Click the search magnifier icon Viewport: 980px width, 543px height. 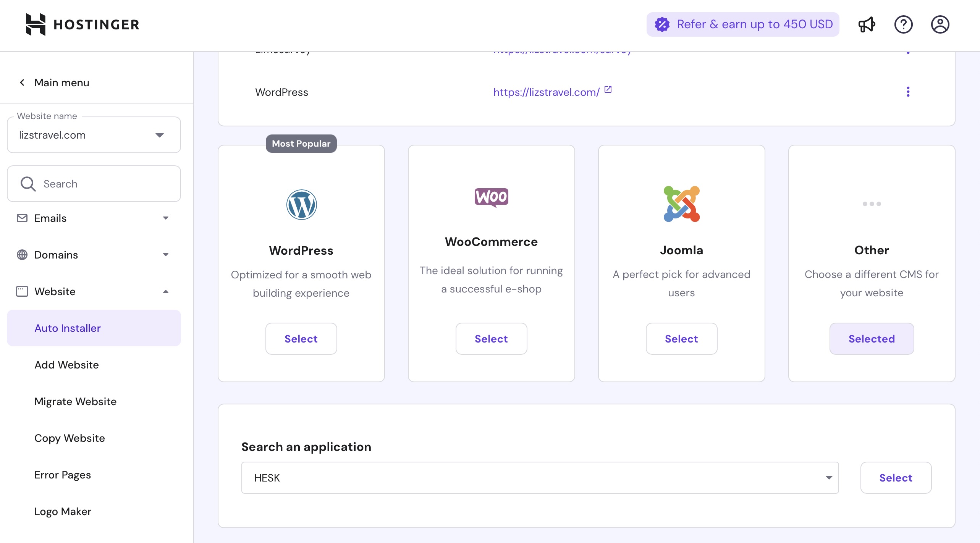click(x=28, y=184)
